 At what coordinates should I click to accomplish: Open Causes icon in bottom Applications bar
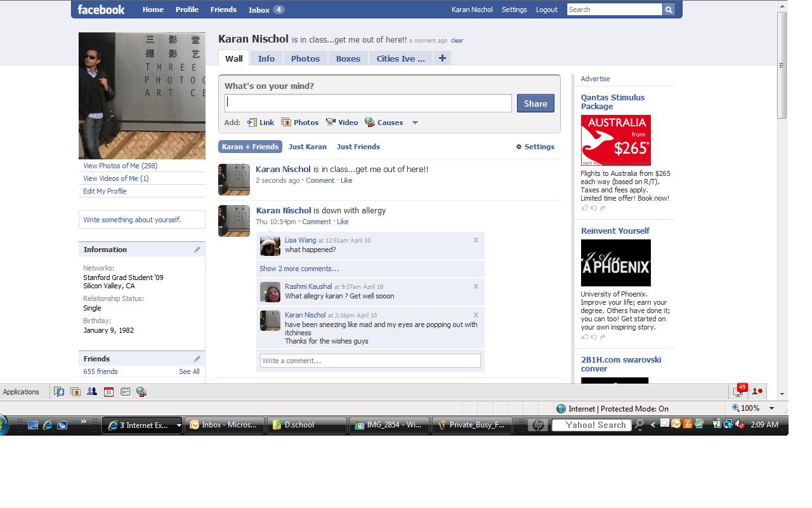click(x=141, y=392)
